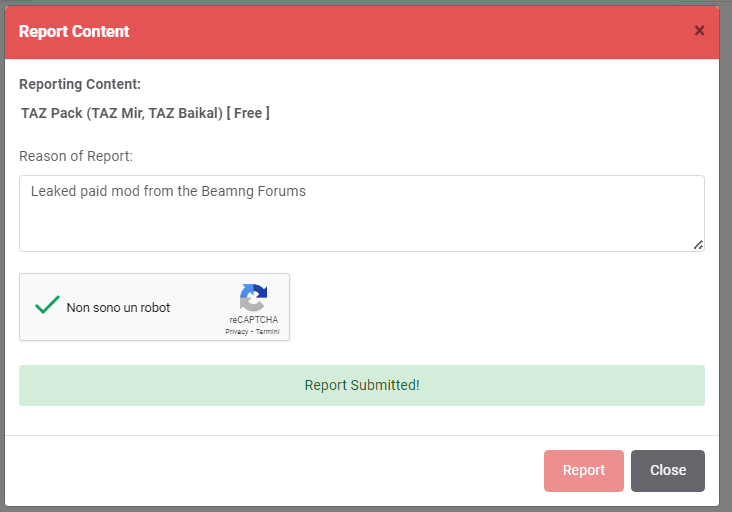Screen dimensions: 732x512
Task: Click the pink Report button
Action: 584,470
